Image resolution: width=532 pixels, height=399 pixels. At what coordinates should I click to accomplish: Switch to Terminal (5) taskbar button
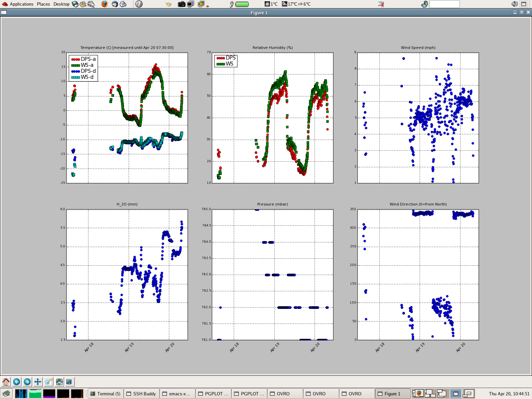click(x=106, y=394)
